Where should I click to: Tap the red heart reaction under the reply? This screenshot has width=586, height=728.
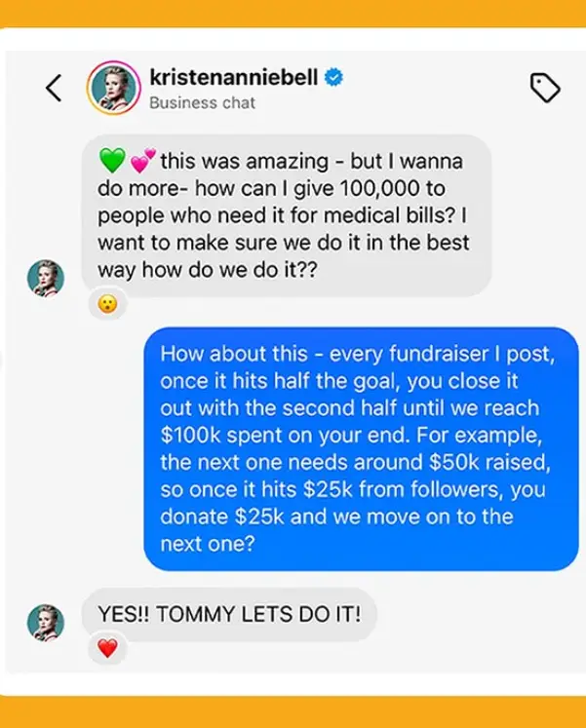click(108, 647)
